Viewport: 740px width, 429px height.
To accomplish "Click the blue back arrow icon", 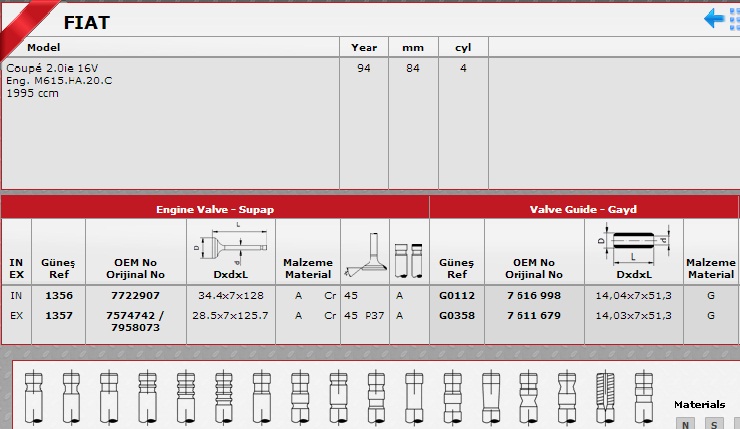I will (714, 18).
